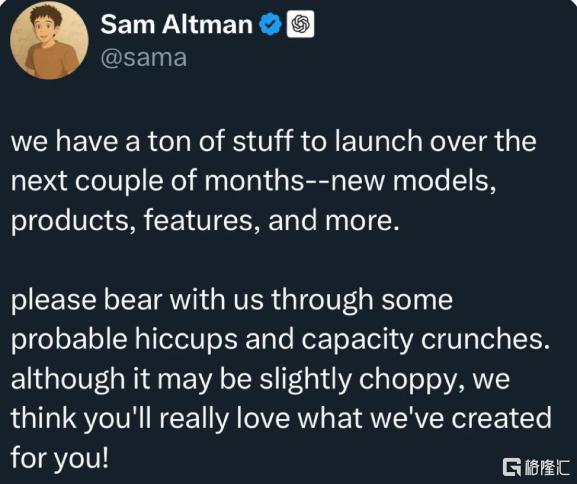The height and width of the screenshot is (484, 577).
Task: Open the @sama handle link
Action: point(144,58)
